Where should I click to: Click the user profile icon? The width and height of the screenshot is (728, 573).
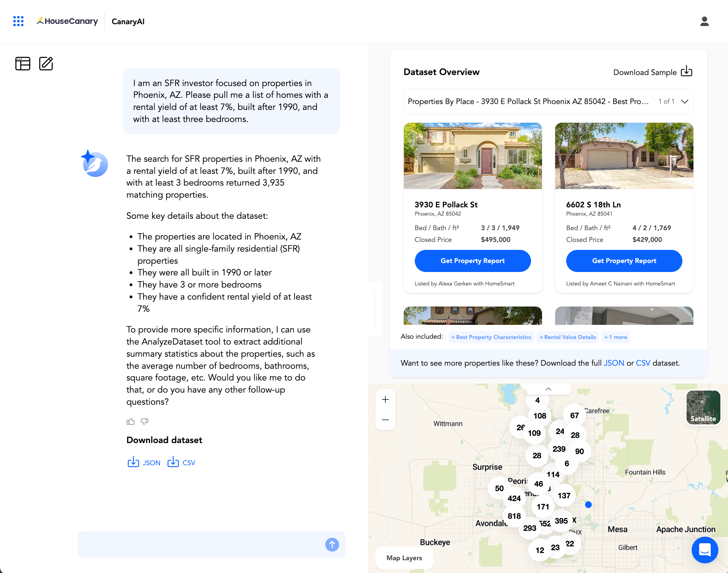point(704,21)
